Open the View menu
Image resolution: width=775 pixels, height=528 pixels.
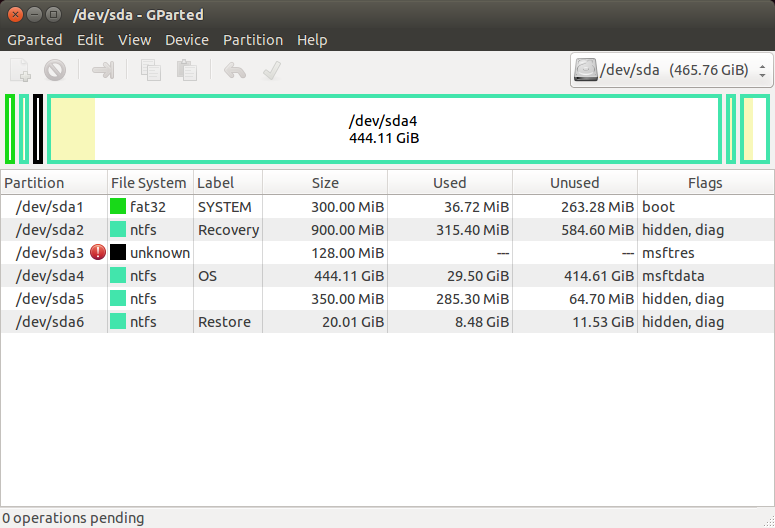pyautogui.click(x=134, y=40)
